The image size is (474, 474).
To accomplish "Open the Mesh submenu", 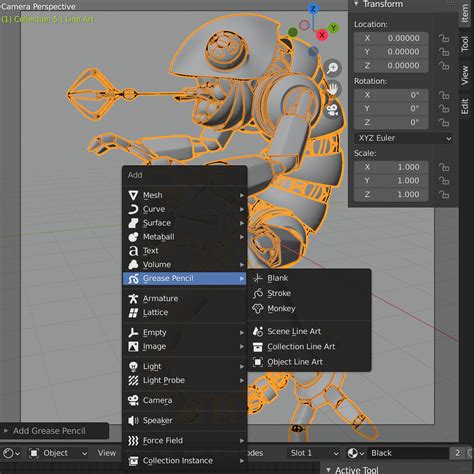I will 185,195.
